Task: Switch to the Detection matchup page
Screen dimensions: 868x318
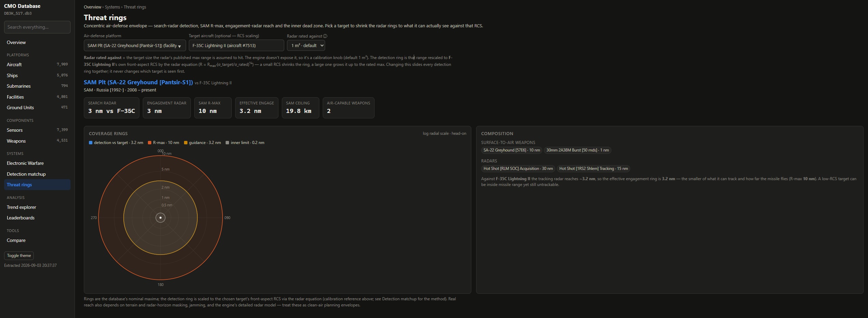Action: 37,174
